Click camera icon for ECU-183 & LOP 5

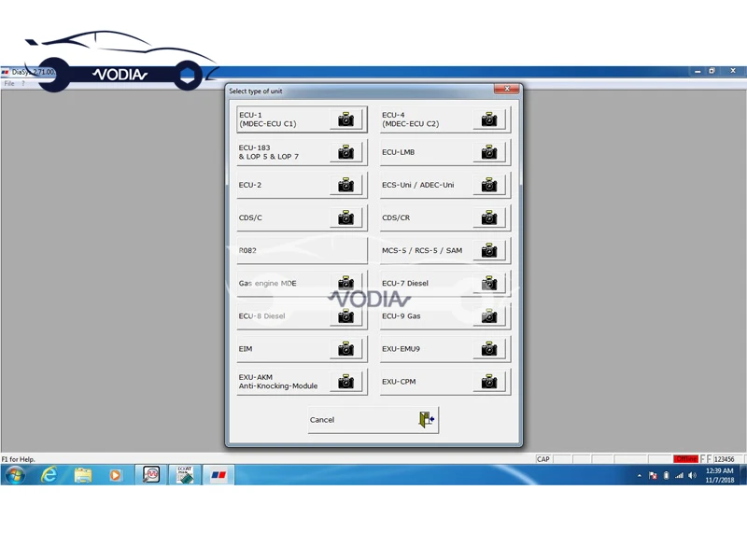(345, 152)
